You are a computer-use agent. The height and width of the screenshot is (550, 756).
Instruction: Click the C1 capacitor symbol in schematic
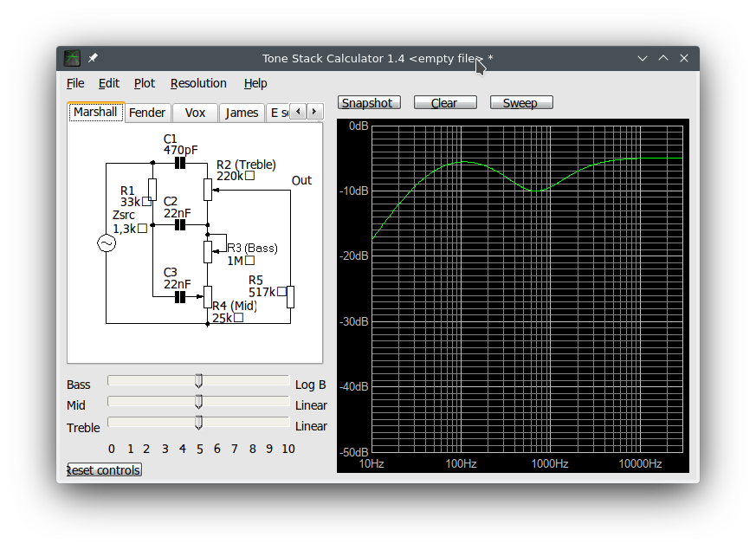[x=180, y=164]
